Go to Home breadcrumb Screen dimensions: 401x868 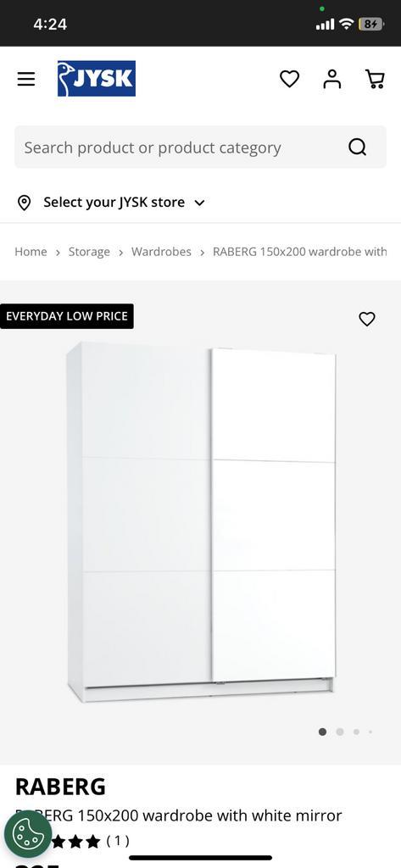point(31,252)
